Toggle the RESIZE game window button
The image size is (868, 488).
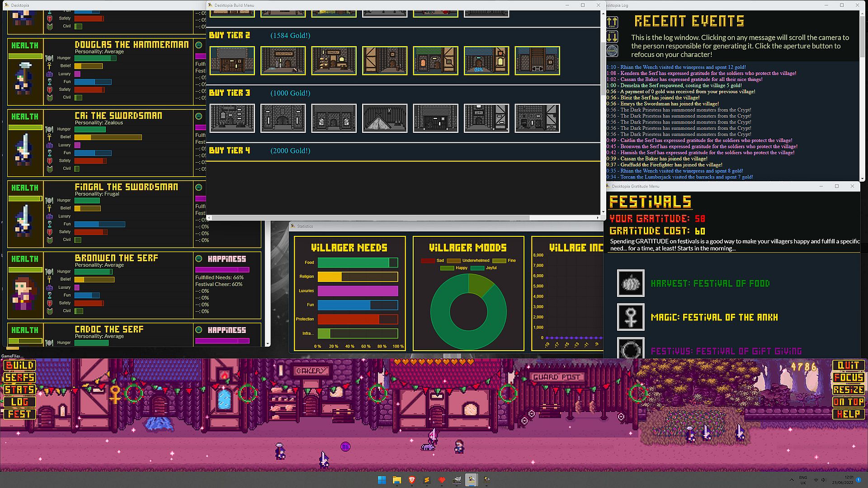(x=848, y=389)
